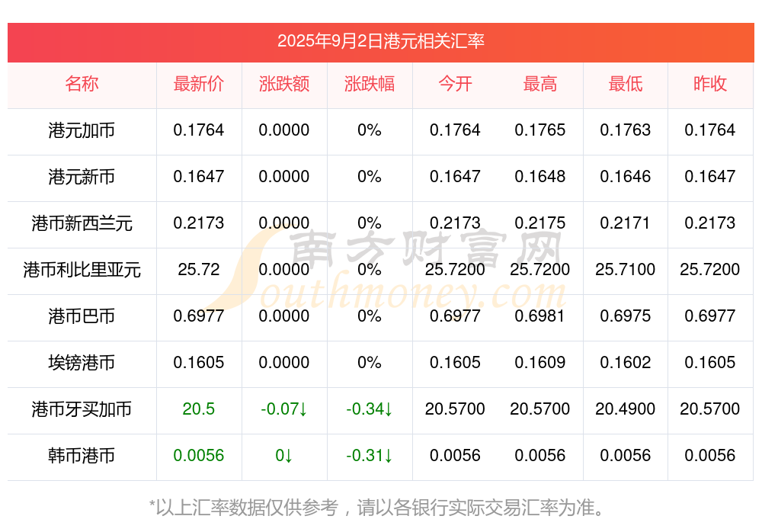Click the 港币牙买加币 row name
The height and width of the screenshot is (532, 762).
[x=82, y=409]
